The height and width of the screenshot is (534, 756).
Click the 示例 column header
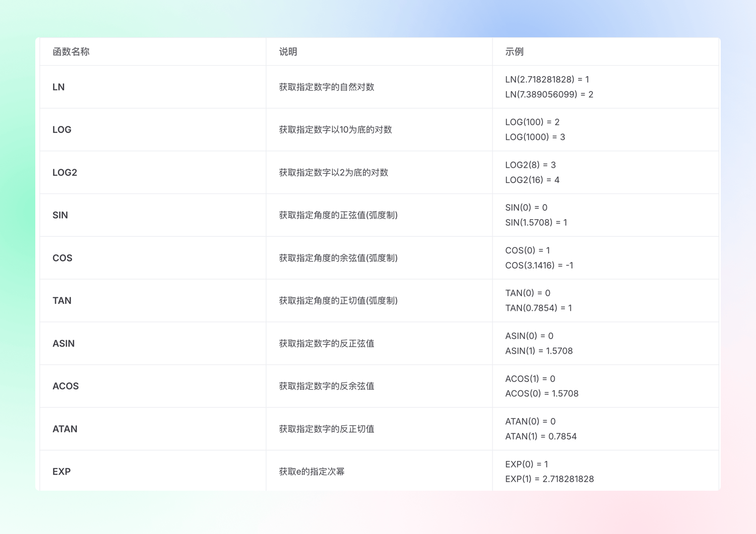point(514,52)
